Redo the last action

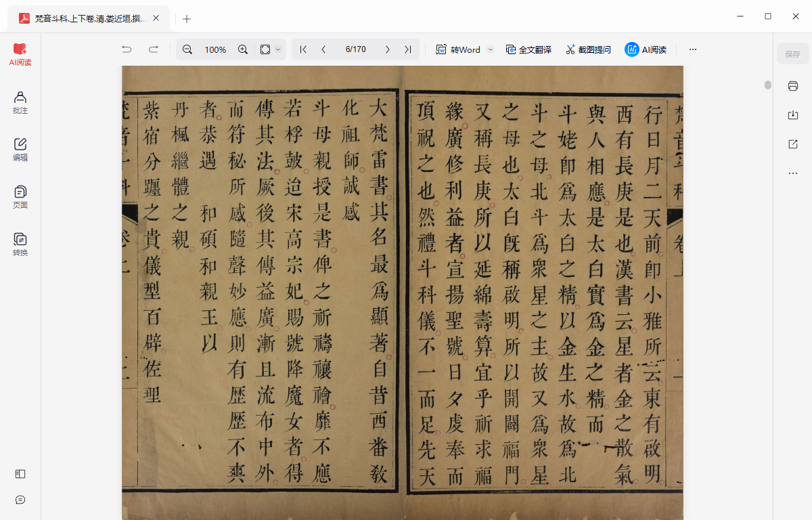[154, 49]
